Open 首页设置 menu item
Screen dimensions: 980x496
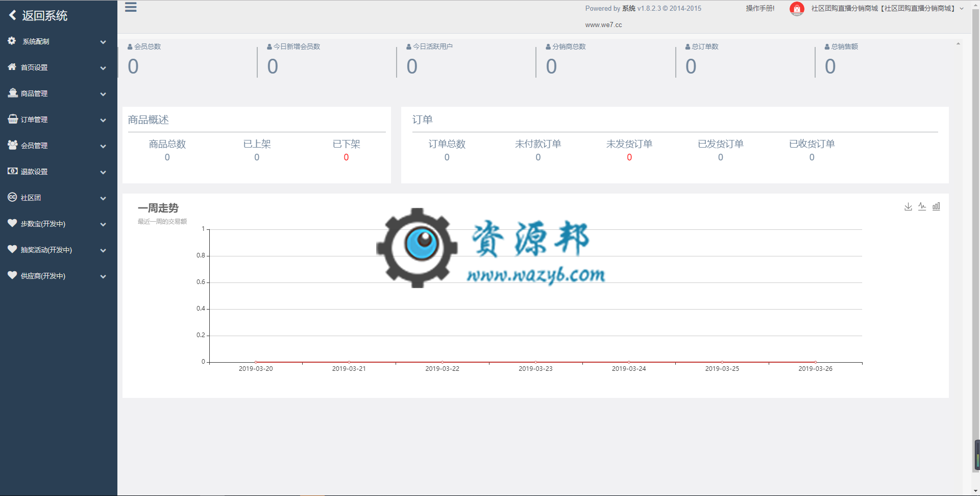58,67
